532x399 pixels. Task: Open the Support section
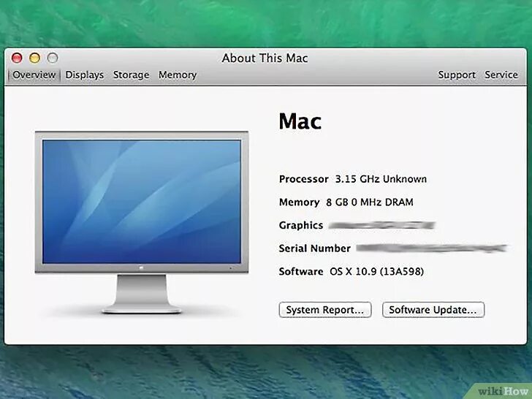457,75
